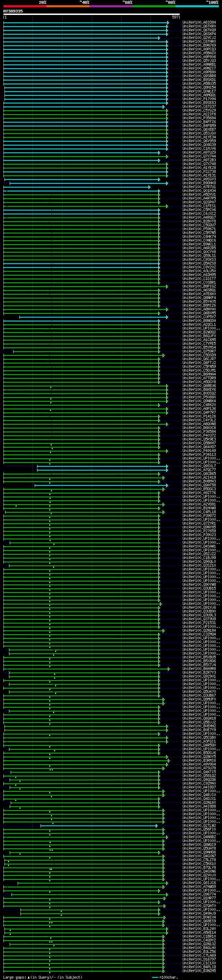Viewport: 222px width, 980px height.
Task: Select the label UniRef100_B9DHK8
Action: click(199, 183)
